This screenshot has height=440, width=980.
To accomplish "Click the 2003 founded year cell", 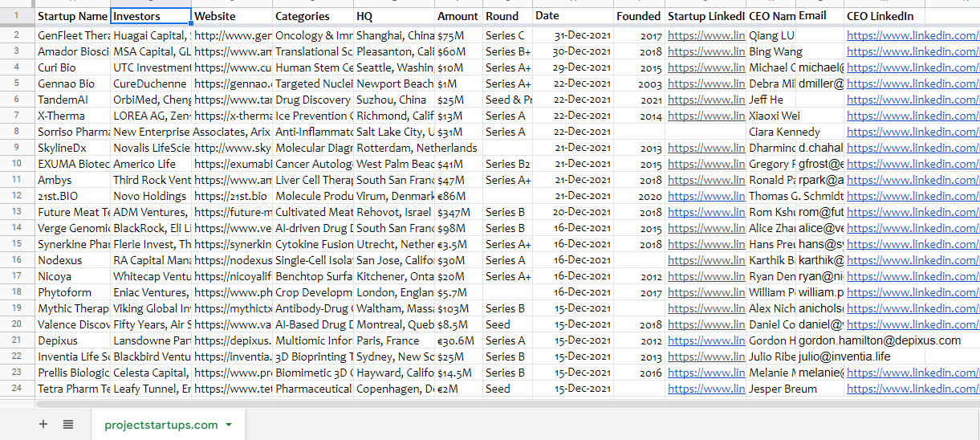I will [x=640, y=84].
